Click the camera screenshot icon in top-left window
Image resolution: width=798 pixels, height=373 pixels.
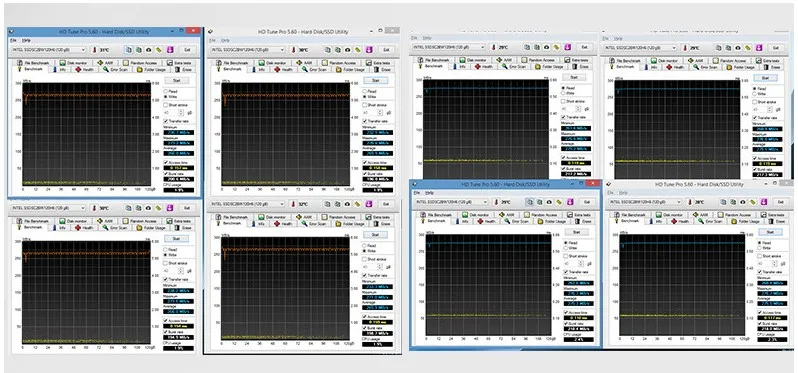pyautogui.click(x=148, y=50)
